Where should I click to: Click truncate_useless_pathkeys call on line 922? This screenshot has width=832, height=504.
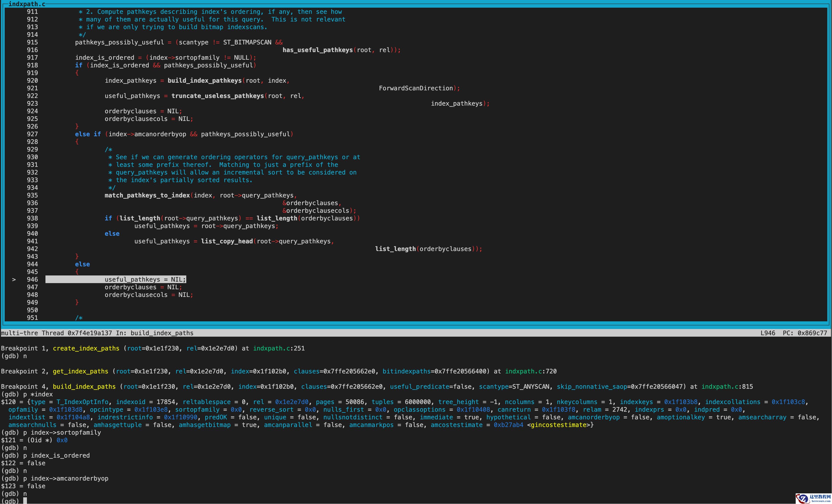[217, 96]
